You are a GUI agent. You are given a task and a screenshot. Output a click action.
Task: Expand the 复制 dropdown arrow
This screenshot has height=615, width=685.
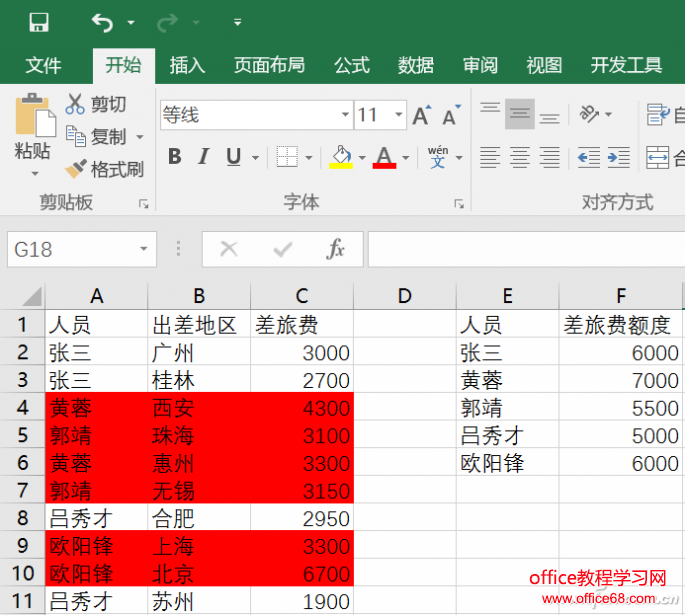pos(140,137)
